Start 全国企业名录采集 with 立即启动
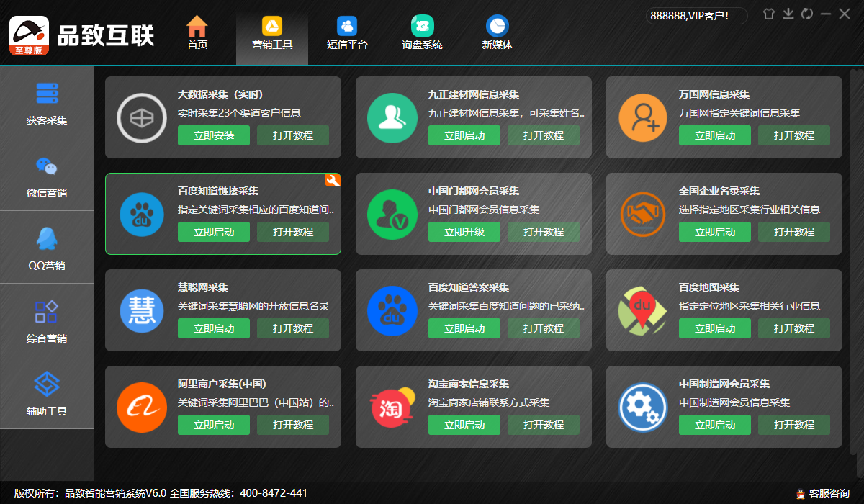This screenshot has height=504, width=864. click(715, 232)
